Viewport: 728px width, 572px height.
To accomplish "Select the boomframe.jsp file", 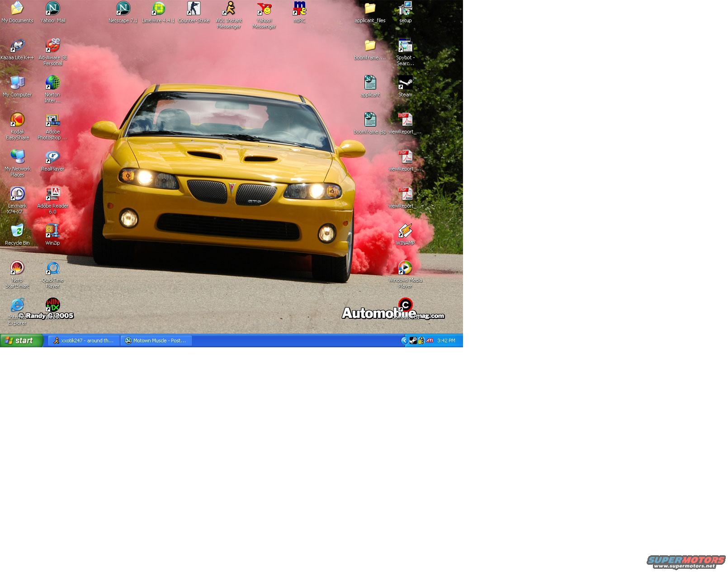I will 370,123.
